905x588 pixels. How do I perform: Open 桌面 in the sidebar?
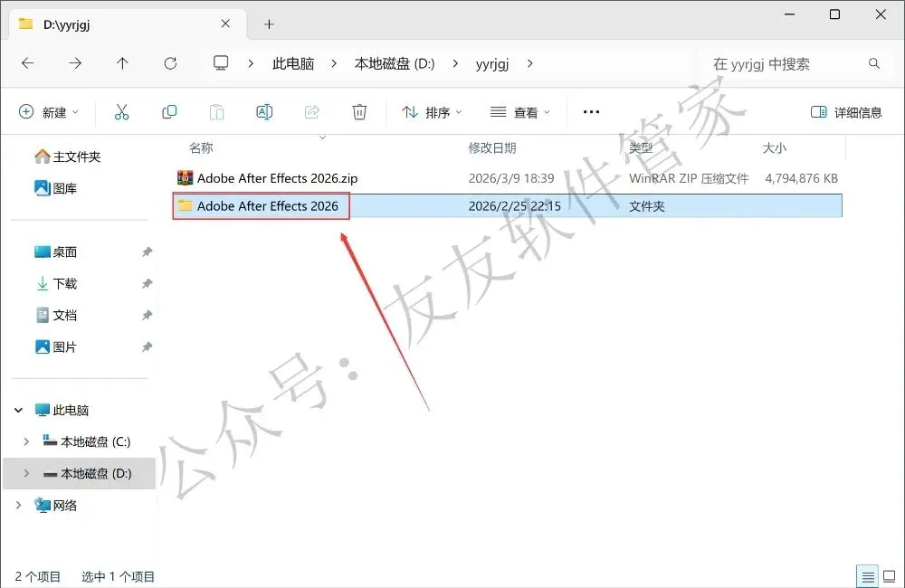pyautogui.click(x=56, y=251)
